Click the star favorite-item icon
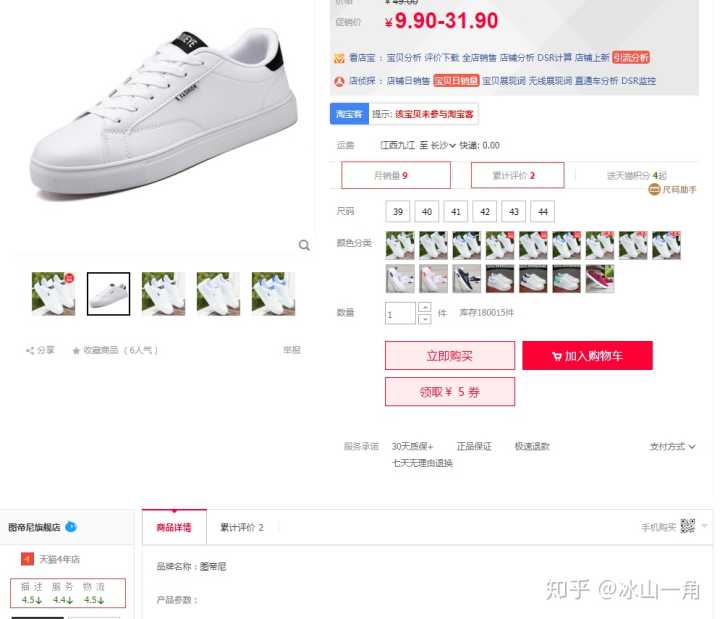Image resolution: width=720 pixels, height=619 pixels. (76, 351)
